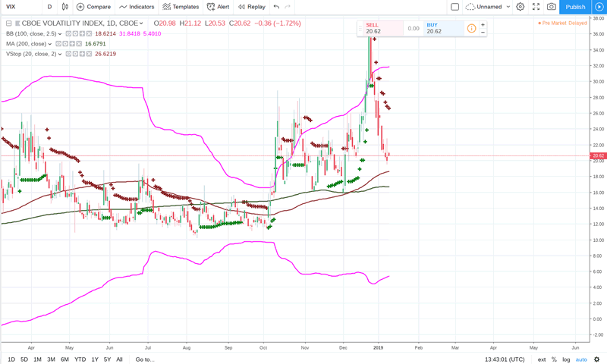Enter fullscreen mode

coord(536,7)
